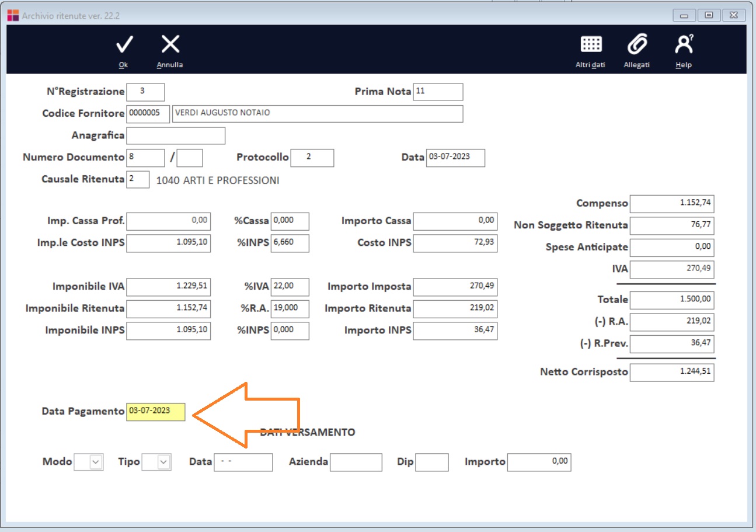Click the yellow Data Pagamento field
This screenshot has width=756, height=532.
(155, 412)
